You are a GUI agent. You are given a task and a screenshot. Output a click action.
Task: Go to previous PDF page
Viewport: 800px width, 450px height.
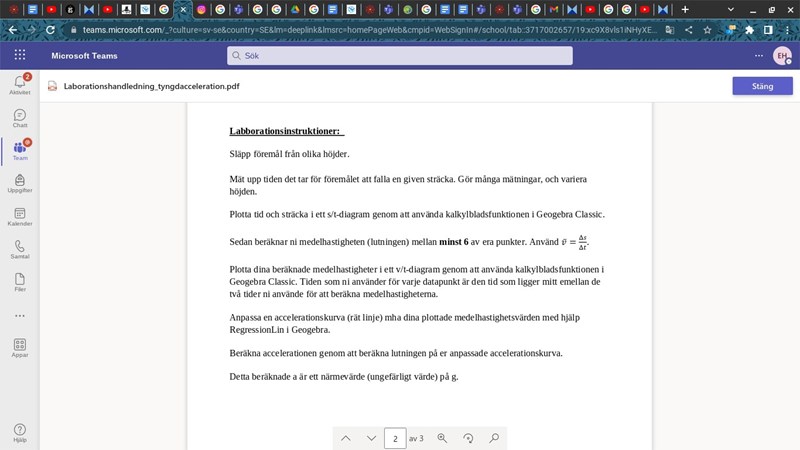point(345,438)
